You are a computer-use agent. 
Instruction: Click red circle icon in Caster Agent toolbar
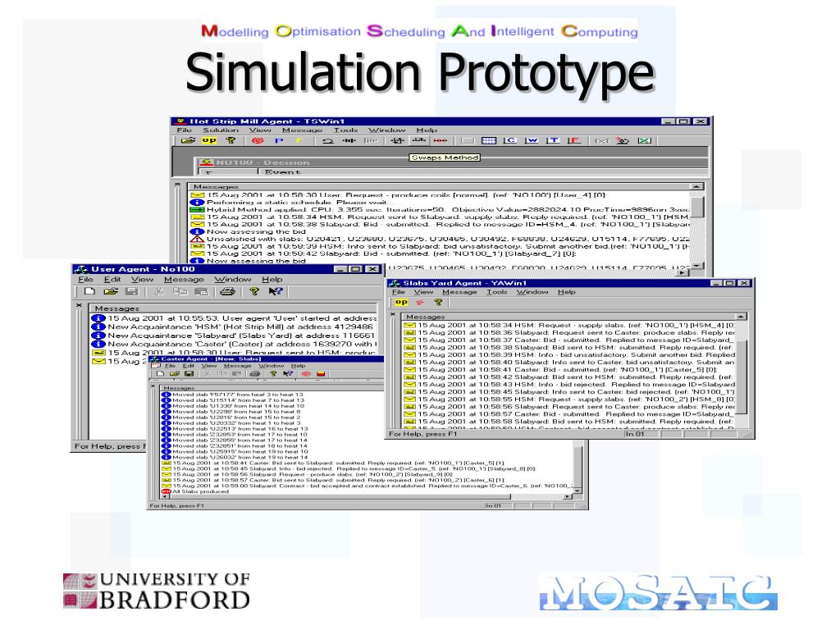[306, 373]
